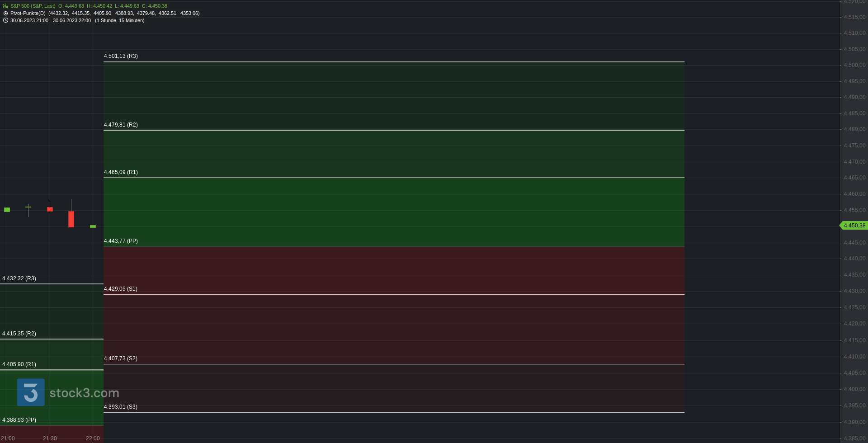The image size is (868, 443).
Task: Select the 4.501,13 (R3) pivot line label
Action: [121, 56]
